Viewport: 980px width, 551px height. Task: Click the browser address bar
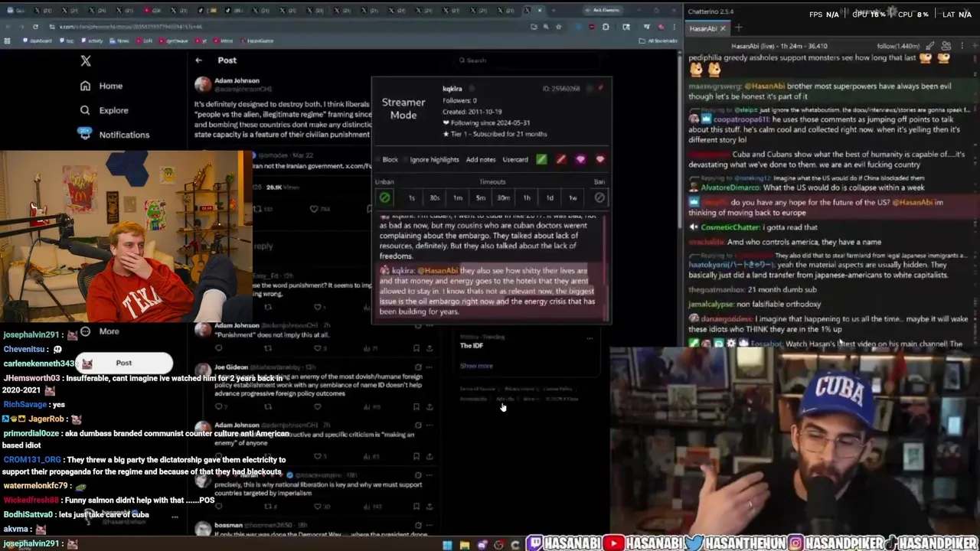[291, 27]
